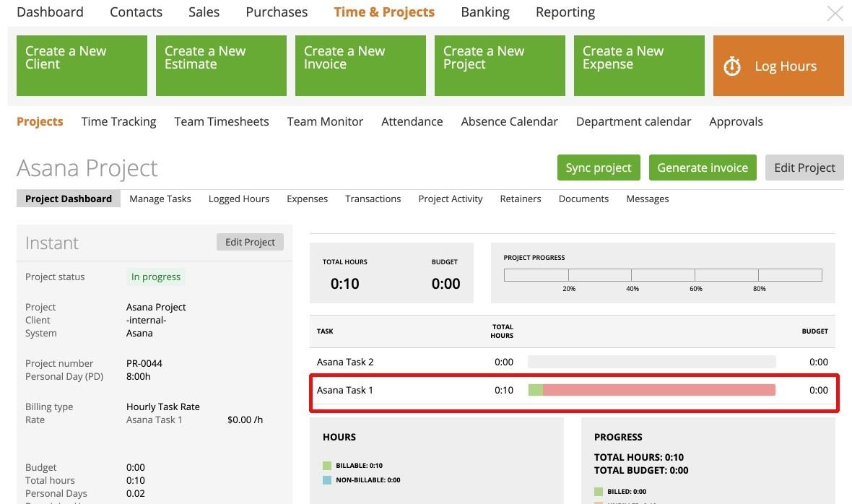Switch to the Project Activity tab
The image size is (852, 504).
click(451, 199)
